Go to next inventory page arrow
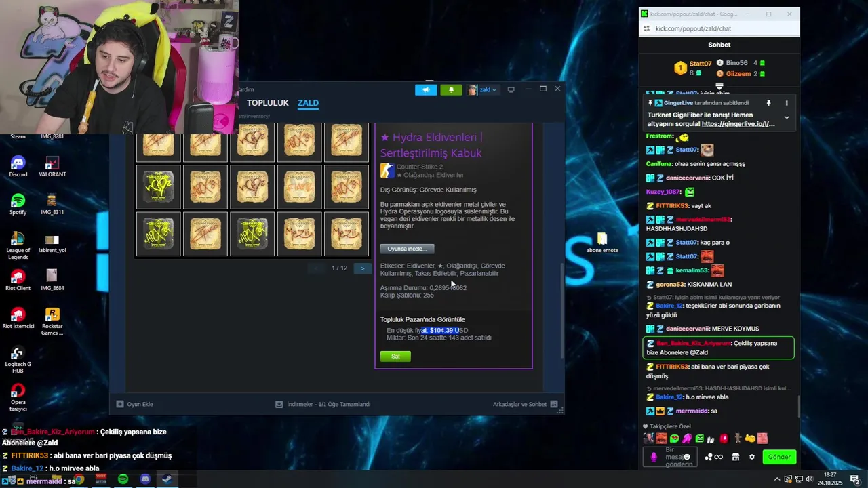 coord(362,268)
